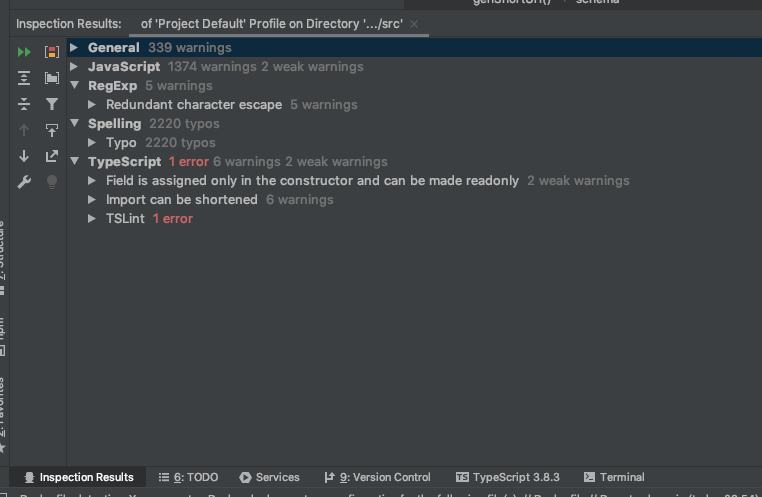Click the Group by Severity icon

52,52
